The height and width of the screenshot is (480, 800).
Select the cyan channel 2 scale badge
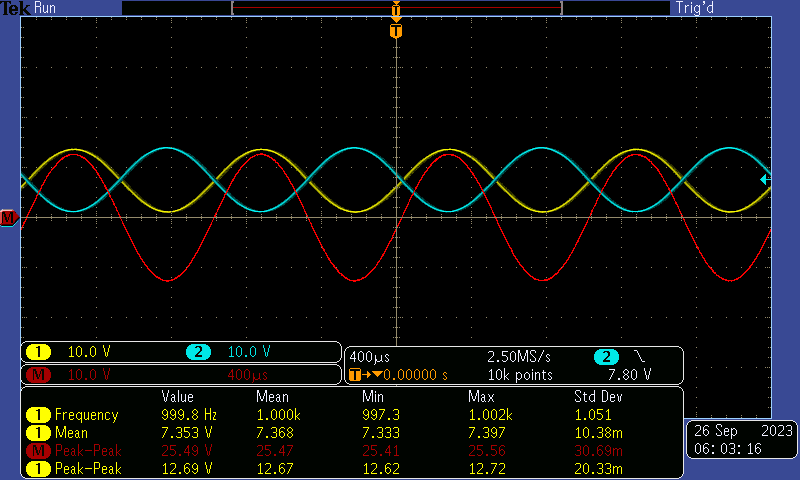point(198,352)
